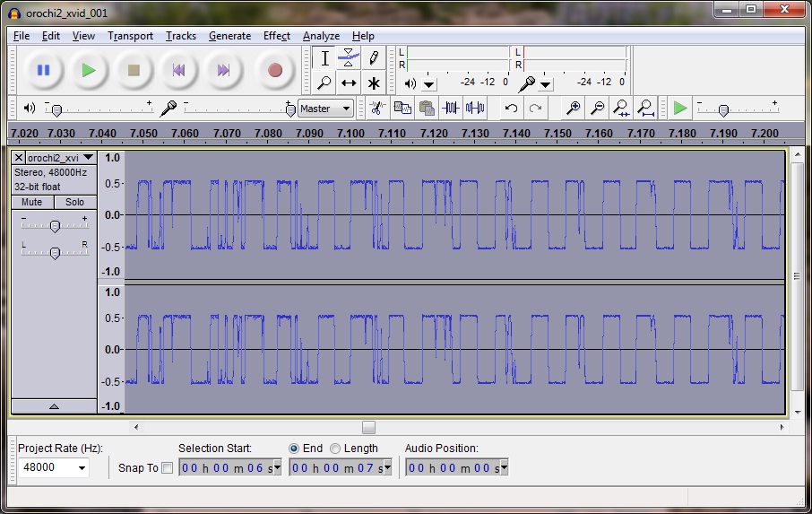Select the Length radio button
This screenshot has width=812, height=514.
tap(335, 449)
